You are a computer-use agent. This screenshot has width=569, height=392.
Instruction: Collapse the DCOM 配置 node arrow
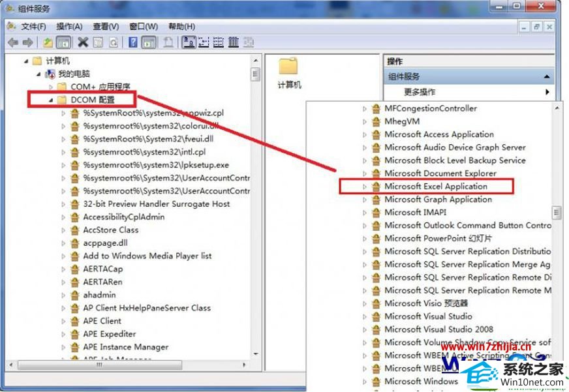pos(51,100)
